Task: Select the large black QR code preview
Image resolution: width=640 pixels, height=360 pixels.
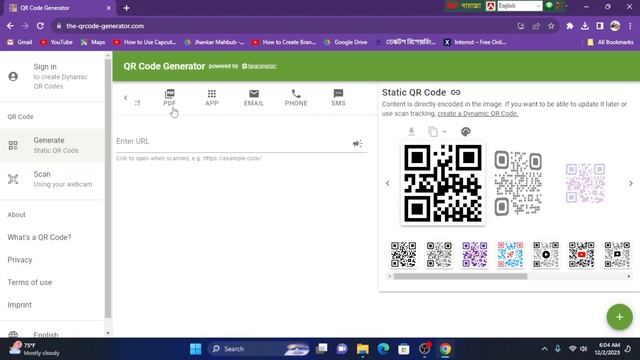Action: [x=443, y=183]
